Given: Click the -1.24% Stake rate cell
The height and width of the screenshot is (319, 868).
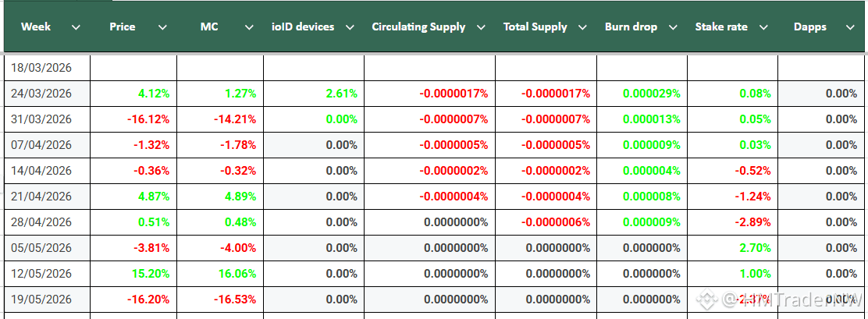Looking at the screenshot, I should coord(732,197).
